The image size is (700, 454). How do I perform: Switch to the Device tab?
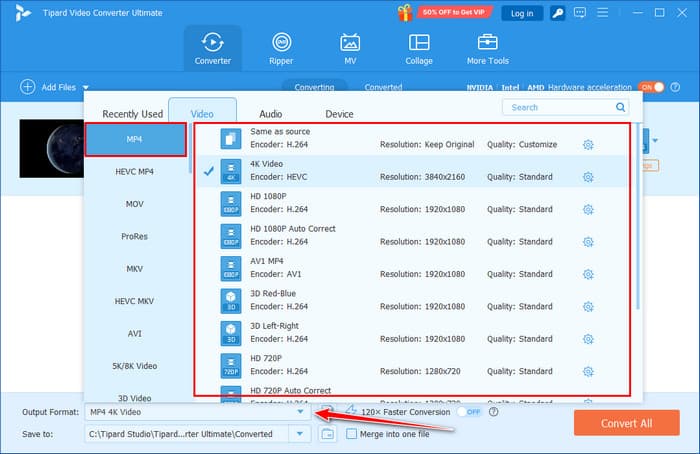(339, 114)
